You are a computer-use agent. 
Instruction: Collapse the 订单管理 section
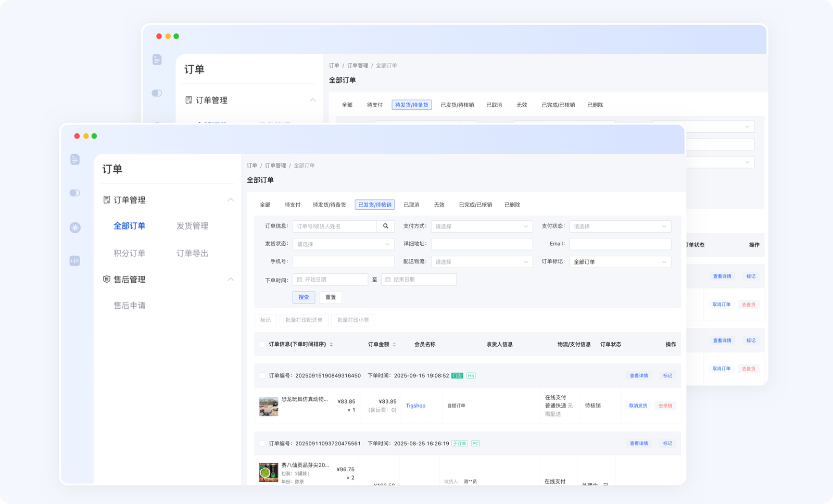click(231, 199)
